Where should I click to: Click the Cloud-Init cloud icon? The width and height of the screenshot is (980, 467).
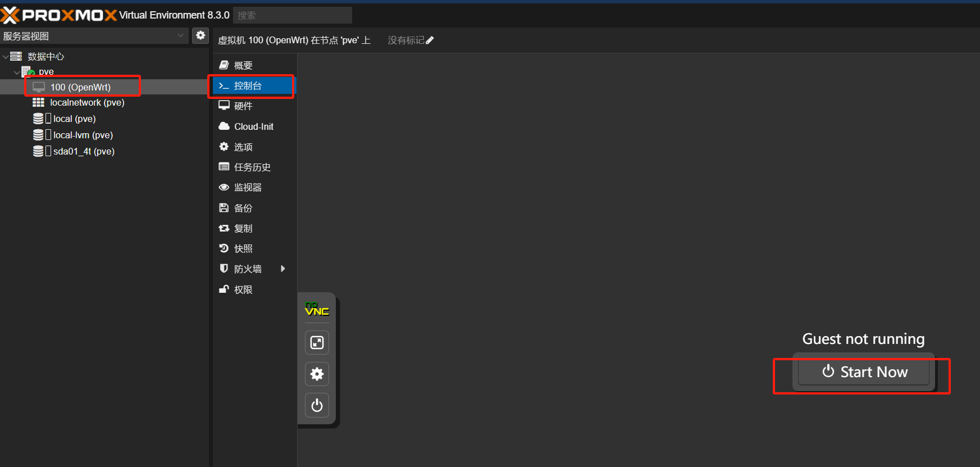224,126
